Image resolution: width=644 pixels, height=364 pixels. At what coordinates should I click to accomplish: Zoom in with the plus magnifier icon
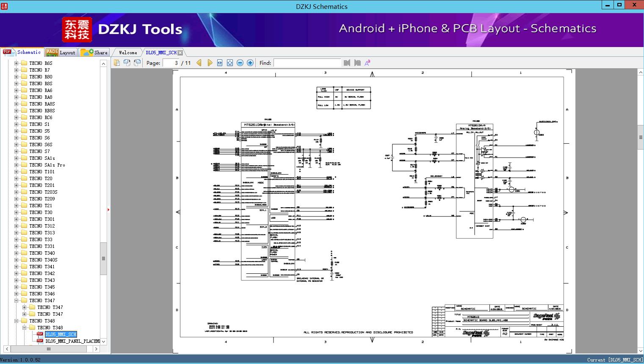point(250,63)
